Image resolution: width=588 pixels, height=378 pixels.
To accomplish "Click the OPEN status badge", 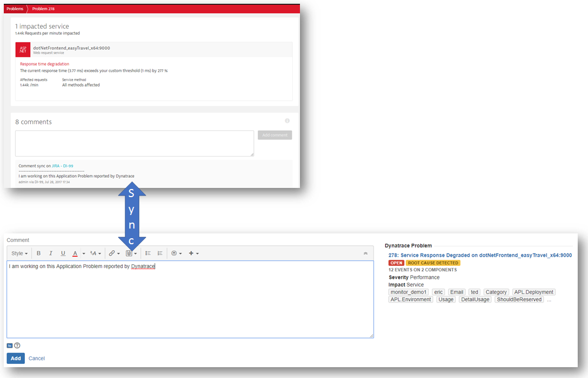I will [x=396, y=263].
